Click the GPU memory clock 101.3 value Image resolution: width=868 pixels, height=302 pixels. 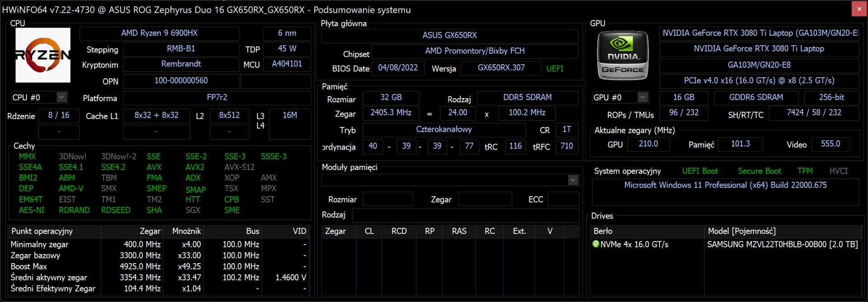coord(741,144)
